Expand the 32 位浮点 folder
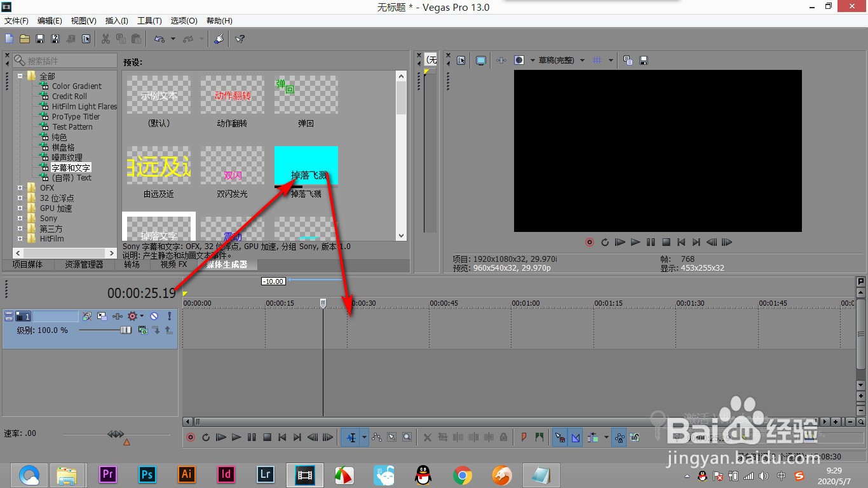The image size is (868, 488). pyautogui.click(x=20, y=198)
